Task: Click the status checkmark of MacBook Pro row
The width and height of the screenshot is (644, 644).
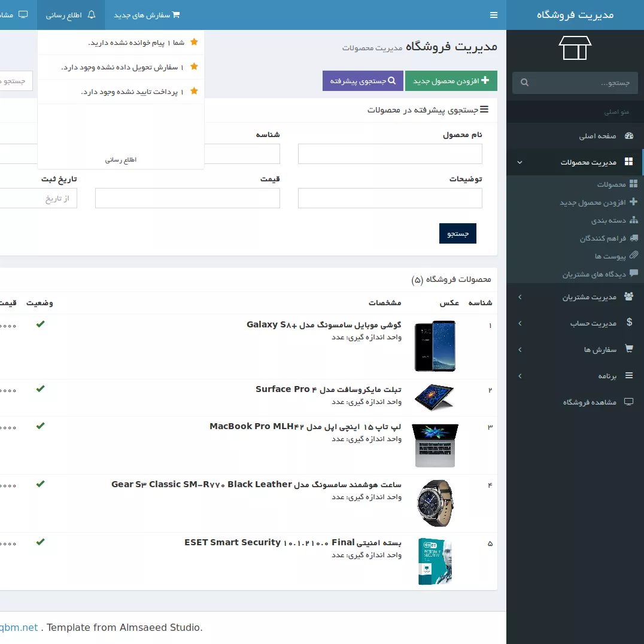Action: click(x=40, y=426)
